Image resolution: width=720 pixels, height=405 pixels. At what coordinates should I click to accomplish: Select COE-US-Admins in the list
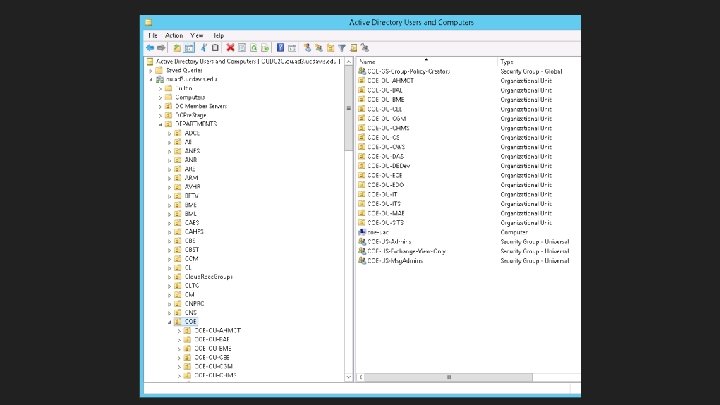click(389, 242)
